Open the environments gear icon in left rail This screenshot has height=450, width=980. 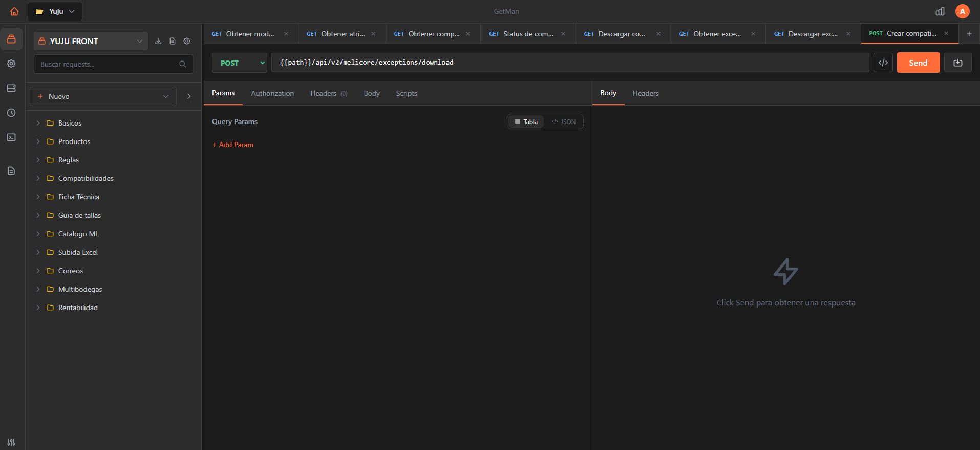11,64
